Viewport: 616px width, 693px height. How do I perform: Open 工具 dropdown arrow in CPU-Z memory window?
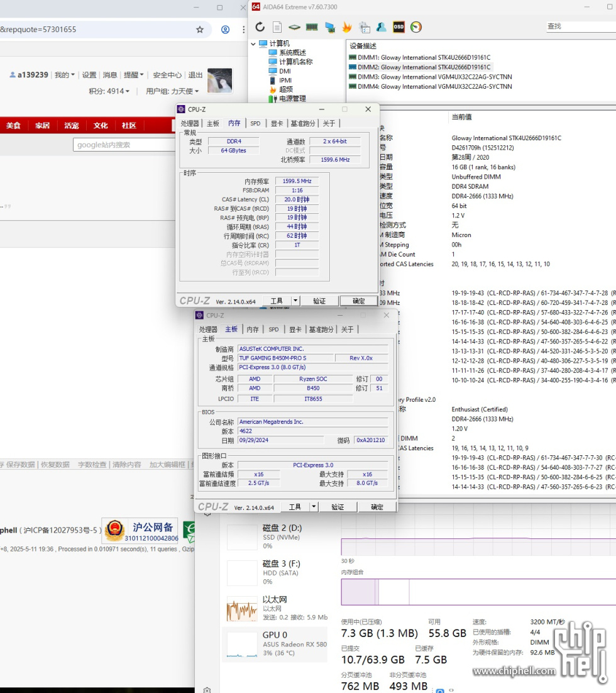click(295, 301)
